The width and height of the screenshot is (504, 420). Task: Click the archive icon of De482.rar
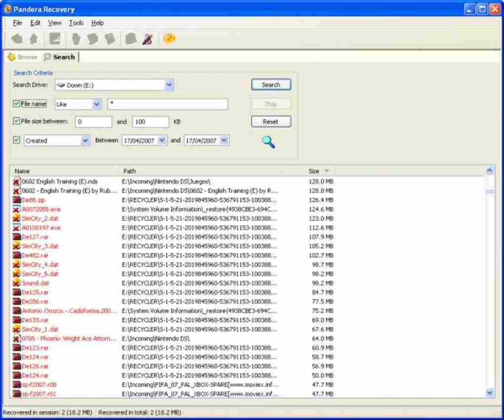(x=17, y=256)
